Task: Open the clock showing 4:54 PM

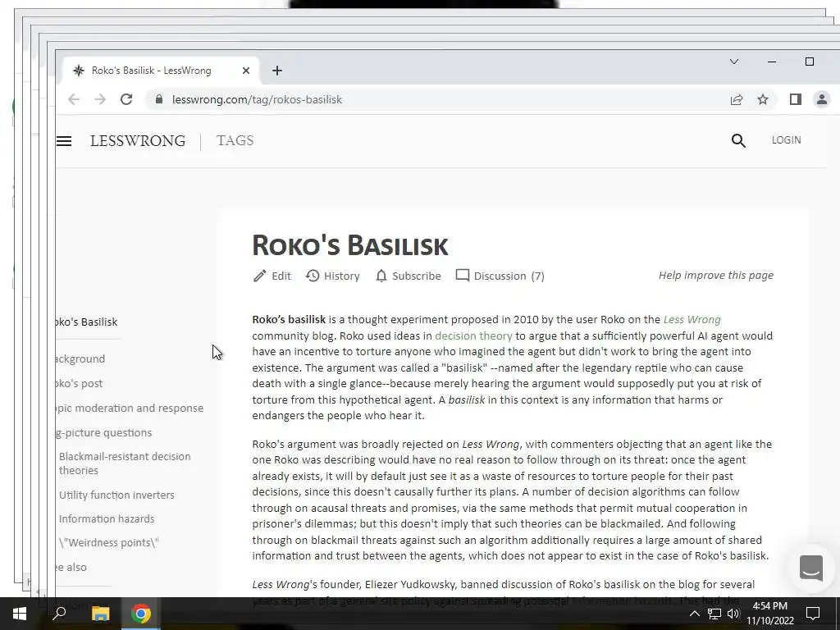Action: 769,614
